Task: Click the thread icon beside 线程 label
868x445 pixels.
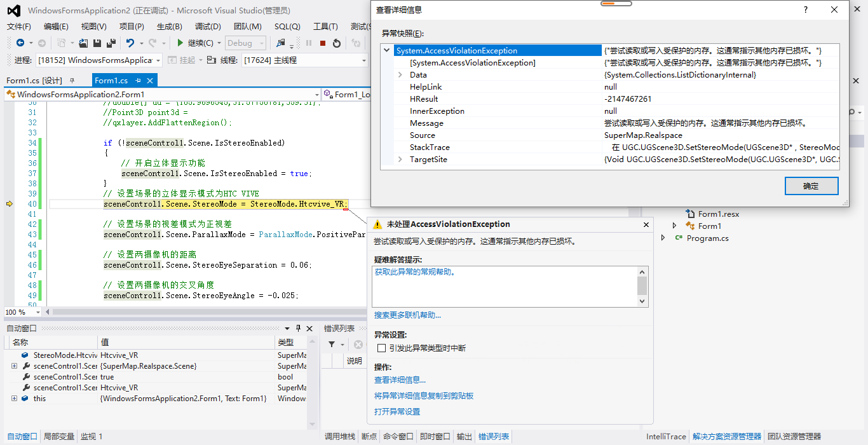Action: (x=211, y=60)
